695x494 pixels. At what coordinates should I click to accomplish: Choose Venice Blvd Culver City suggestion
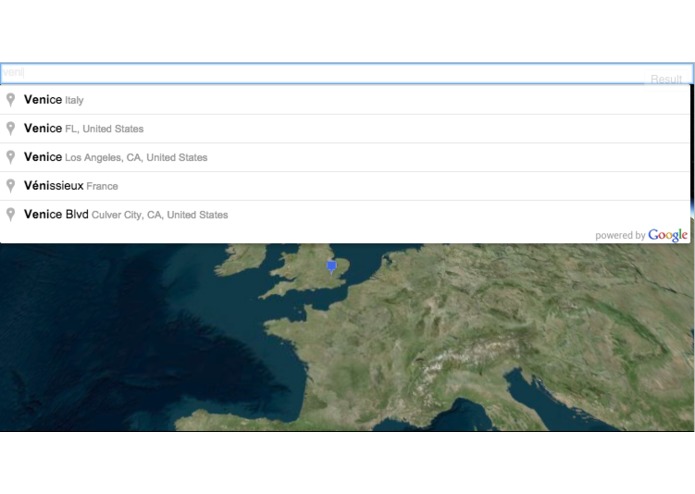pos(345,215)
